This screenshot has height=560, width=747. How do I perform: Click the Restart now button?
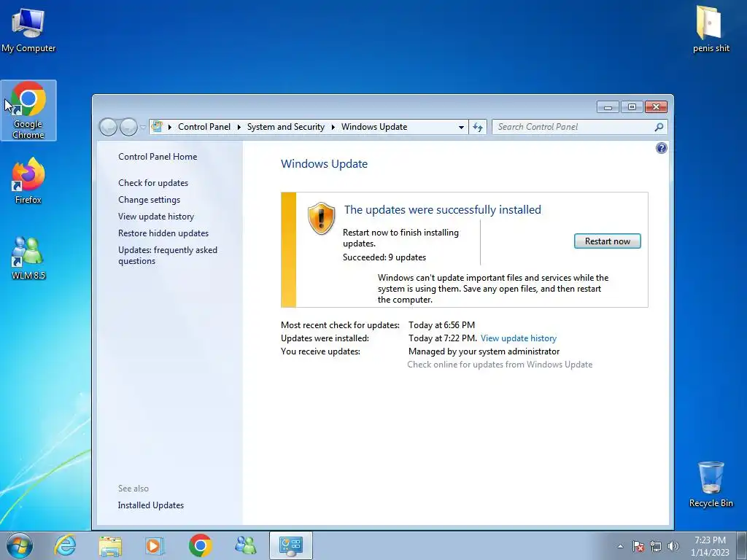[607, 241]
